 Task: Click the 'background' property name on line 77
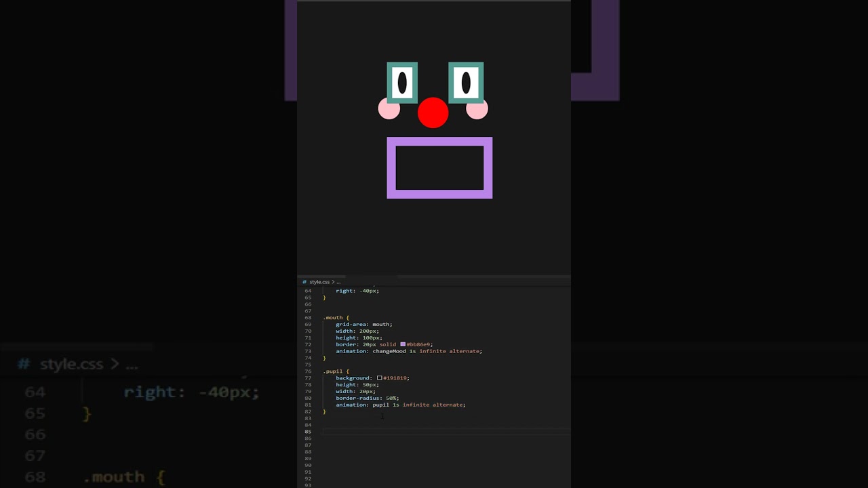click(353, 378)
